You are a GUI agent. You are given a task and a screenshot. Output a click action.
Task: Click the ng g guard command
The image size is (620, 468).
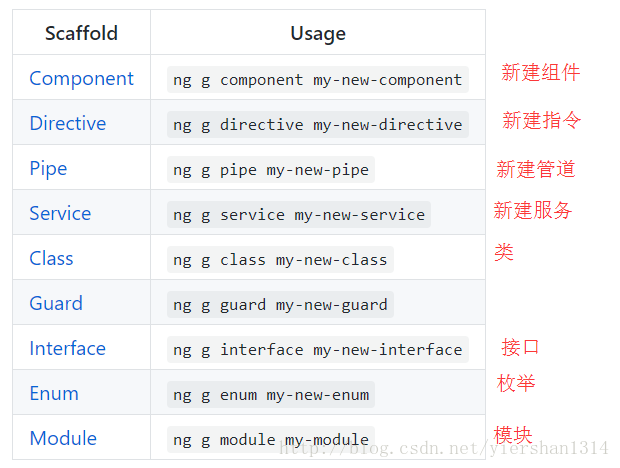[280, 305]
